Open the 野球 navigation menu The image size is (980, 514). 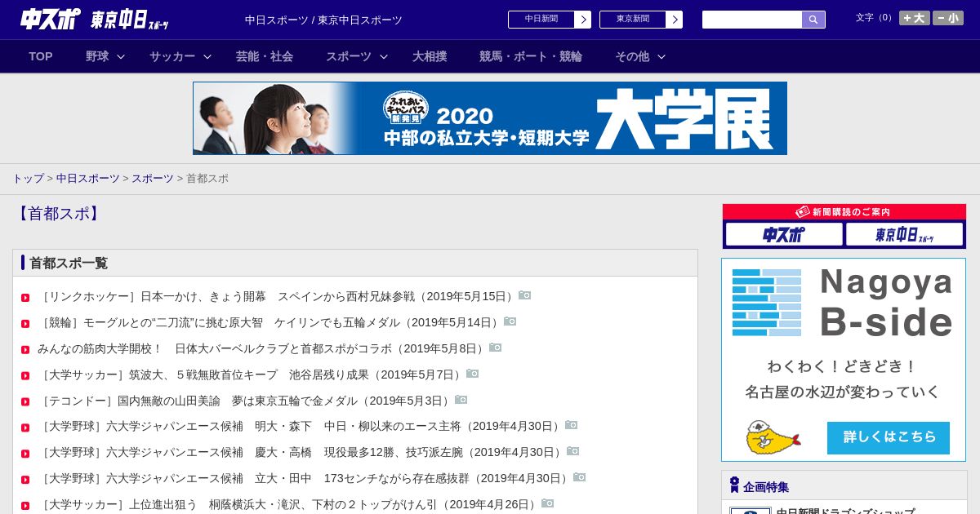[97, 56]
